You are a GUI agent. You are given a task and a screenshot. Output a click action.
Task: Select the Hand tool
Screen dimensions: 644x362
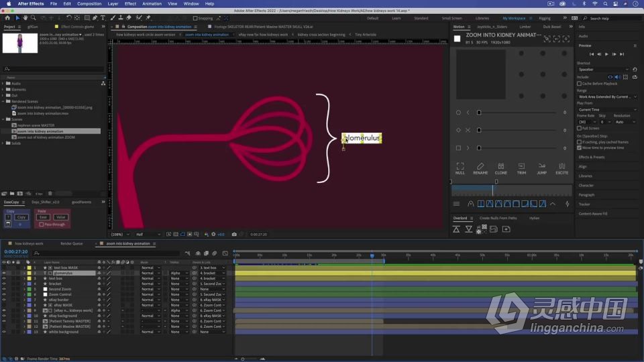click(25, 18)
